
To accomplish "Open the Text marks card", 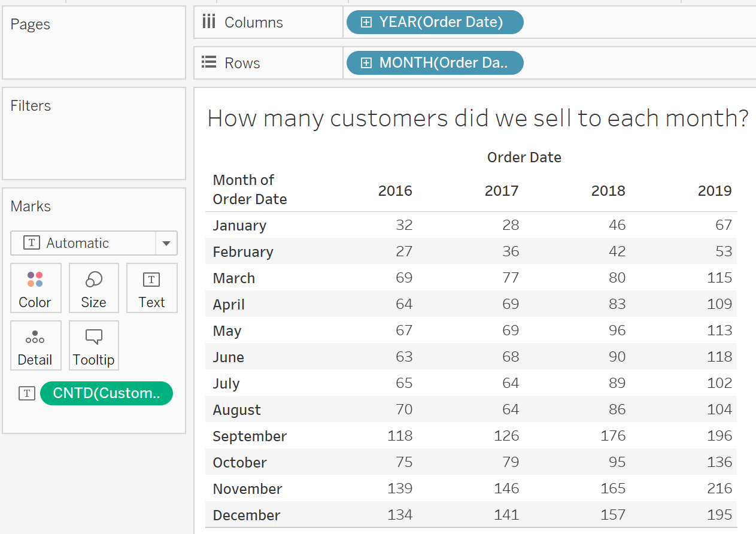I will click(151, 288).
